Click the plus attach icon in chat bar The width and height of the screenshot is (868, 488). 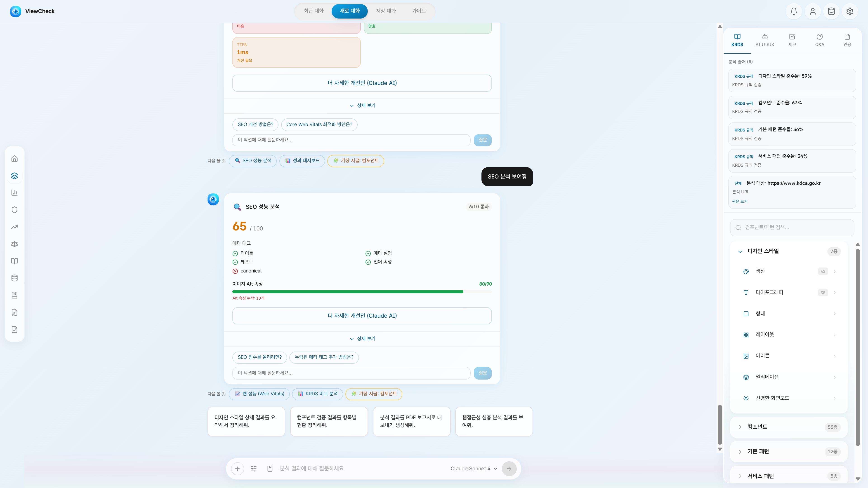point(238,469)
